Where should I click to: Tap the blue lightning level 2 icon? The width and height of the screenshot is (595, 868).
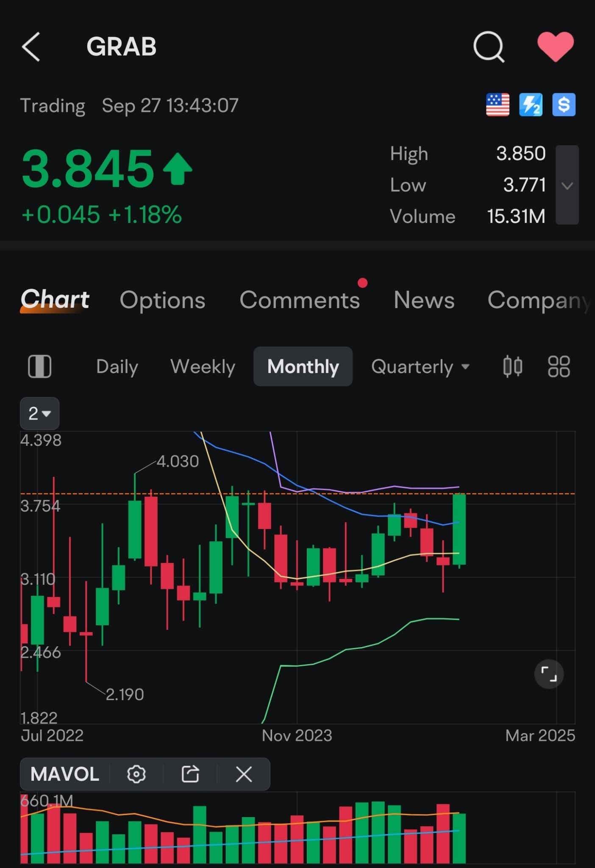[531, 105]
